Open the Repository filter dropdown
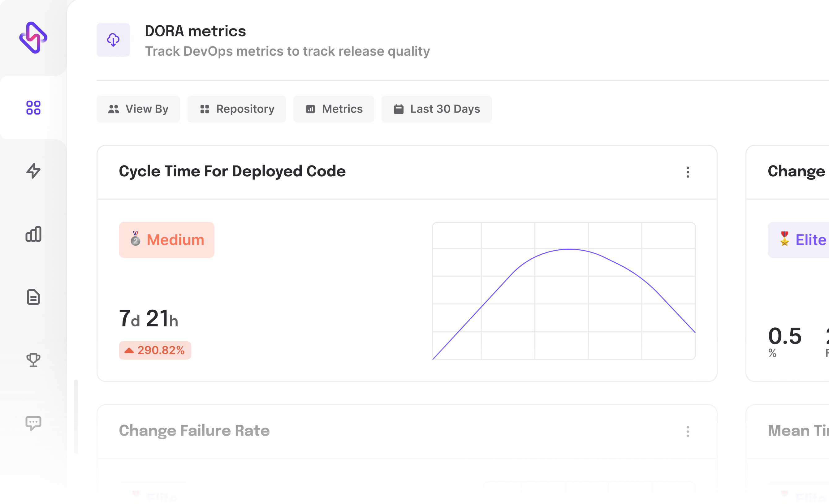 236,109
